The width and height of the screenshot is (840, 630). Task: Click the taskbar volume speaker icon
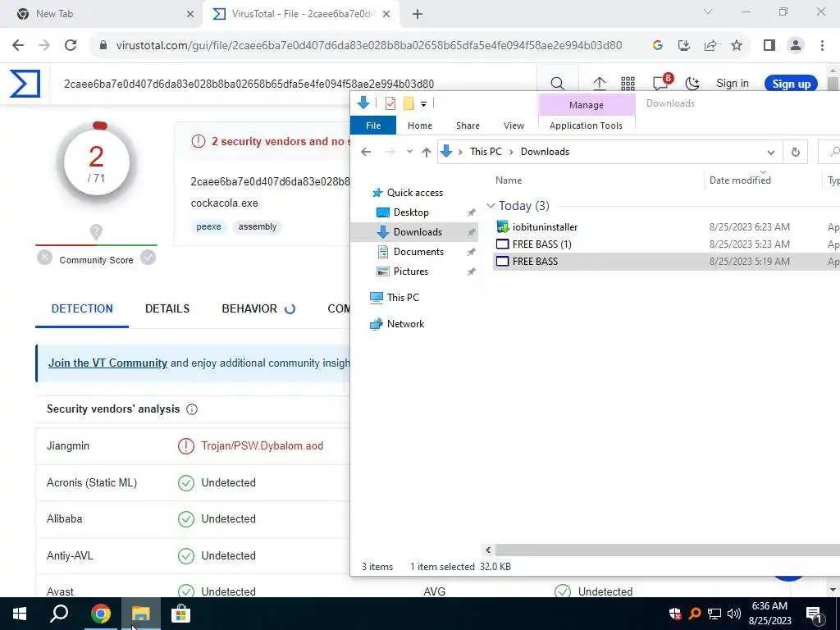coord(733,614)
